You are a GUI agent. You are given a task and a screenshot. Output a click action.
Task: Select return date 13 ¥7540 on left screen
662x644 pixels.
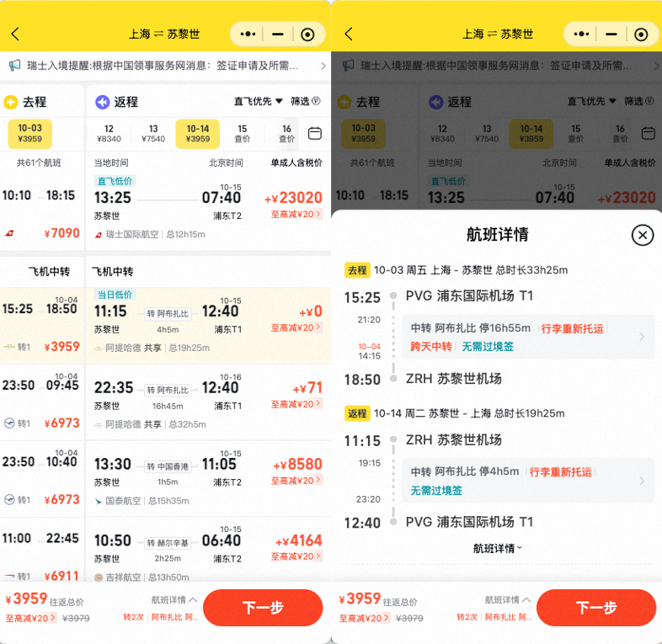tap(153, 133)
